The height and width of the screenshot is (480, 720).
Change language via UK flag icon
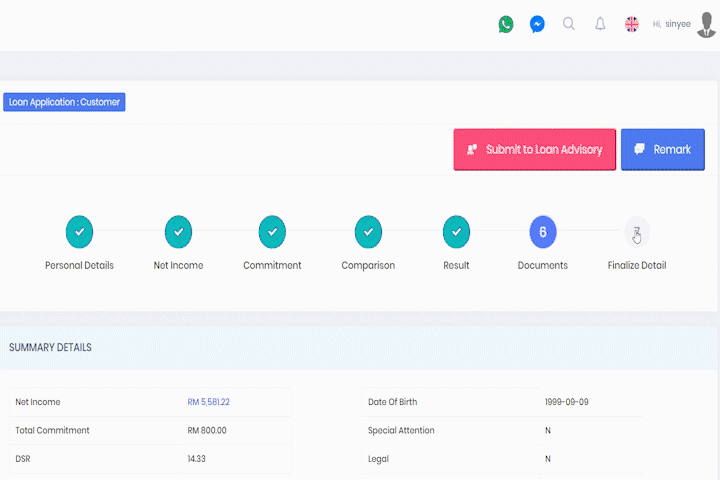tap(632, 24)
